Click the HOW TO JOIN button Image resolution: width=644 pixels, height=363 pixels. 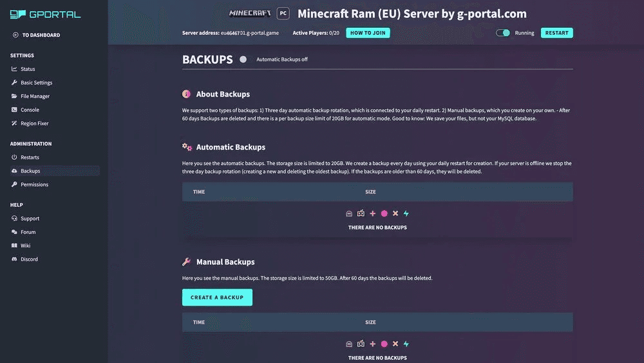coord(368,33)
